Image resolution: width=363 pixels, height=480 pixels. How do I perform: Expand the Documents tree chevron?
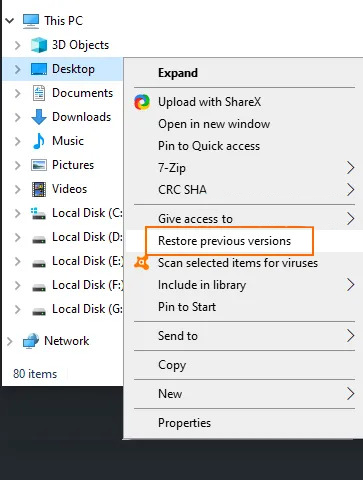(18, 93)
